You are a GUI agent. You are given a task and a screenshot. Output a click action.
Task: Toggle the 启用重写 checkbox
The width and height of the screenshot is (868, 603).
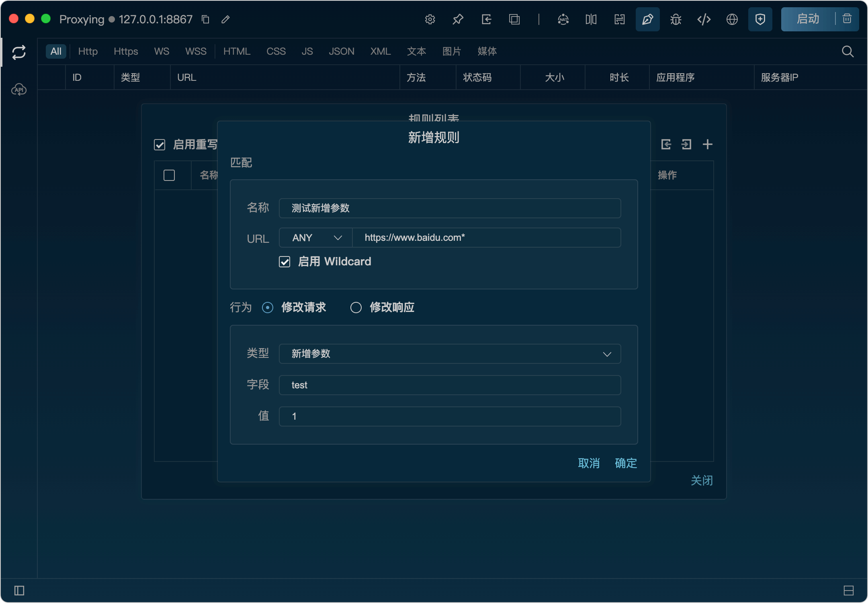(160, 145)
